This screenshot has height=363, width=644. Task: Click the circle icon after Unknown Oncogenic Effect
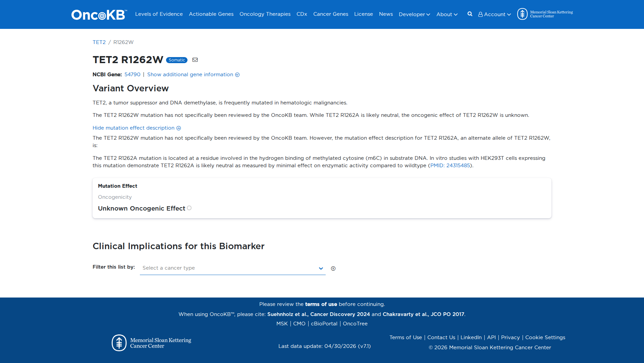pos(189,208)
